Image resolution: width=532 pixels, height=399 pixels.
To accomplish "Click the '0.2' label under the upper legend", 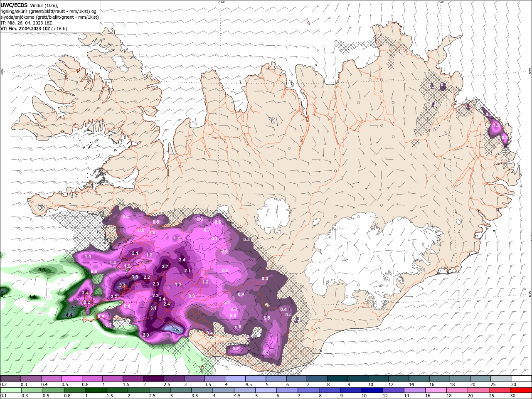I will [x=3, y=384].
